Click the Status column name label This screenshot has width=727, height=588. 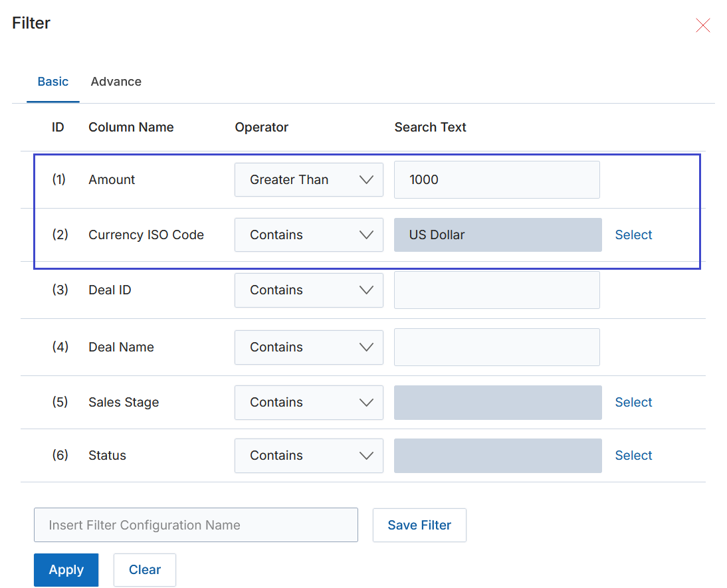[x=107, y=455]
